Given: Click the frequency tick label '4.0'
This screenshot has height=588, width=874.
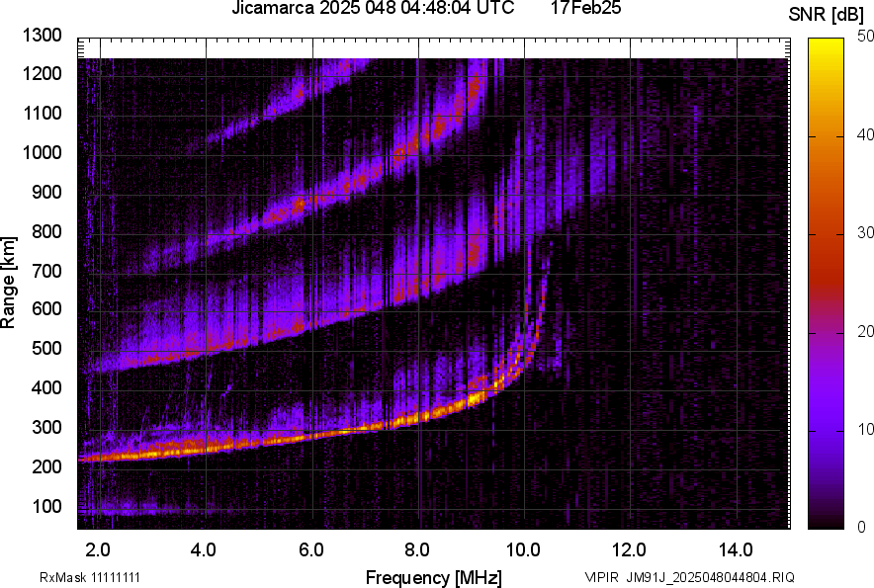Looking at the screenshot, I should coord(204,550).
